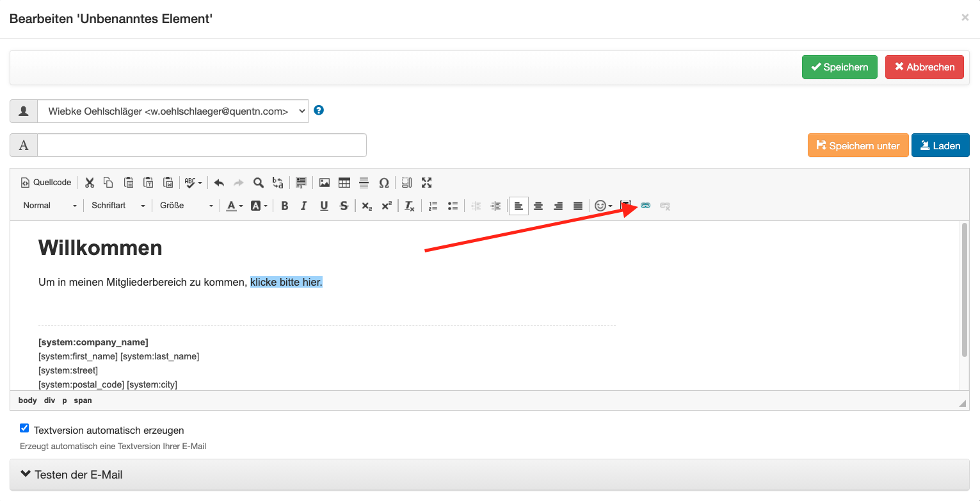Click the green Speichern button
980x501 pixels.
[839, 67]
